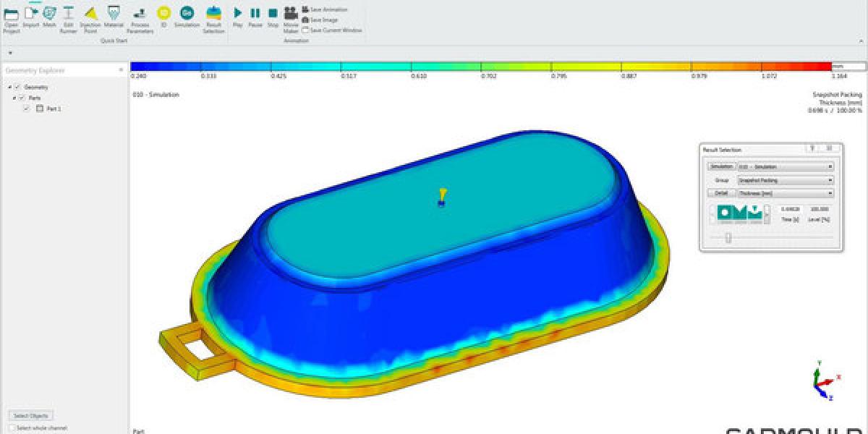The height and width of the screenshot is (434, 868).
Task: Click the Result Selection time slider handle
Action: pos(728,237)
